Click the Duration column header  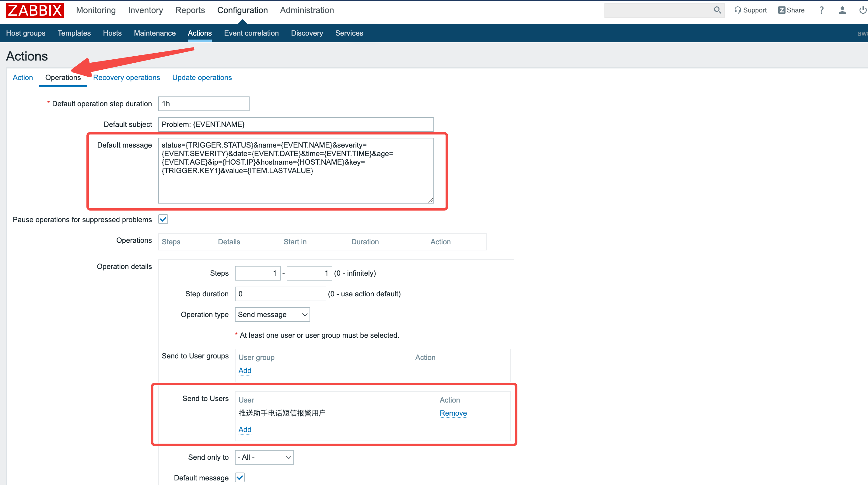tap(365, 242)
